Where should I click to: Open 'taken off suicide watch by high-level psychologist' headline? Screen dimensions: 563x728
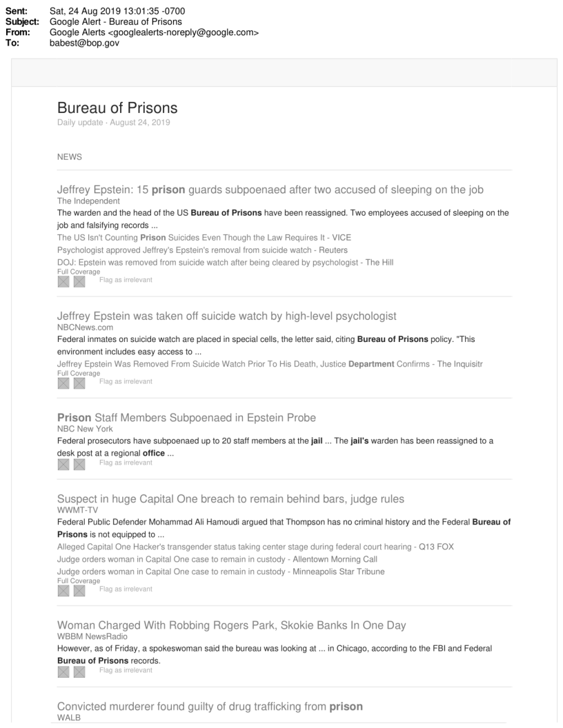tap(227, 316)
